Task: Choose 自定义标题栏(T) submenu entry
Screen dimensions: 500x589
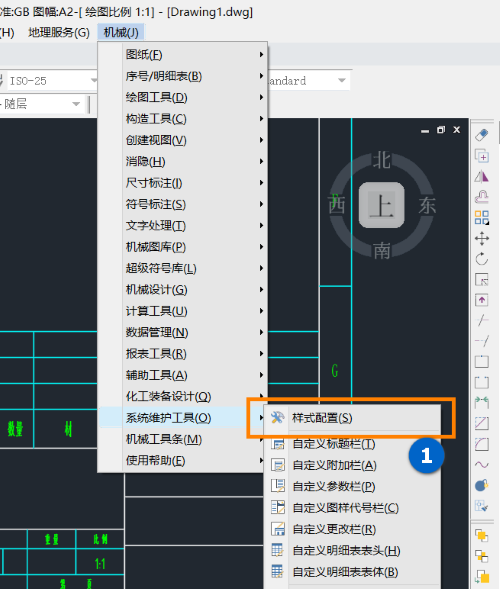Action: tap(352, 444)
